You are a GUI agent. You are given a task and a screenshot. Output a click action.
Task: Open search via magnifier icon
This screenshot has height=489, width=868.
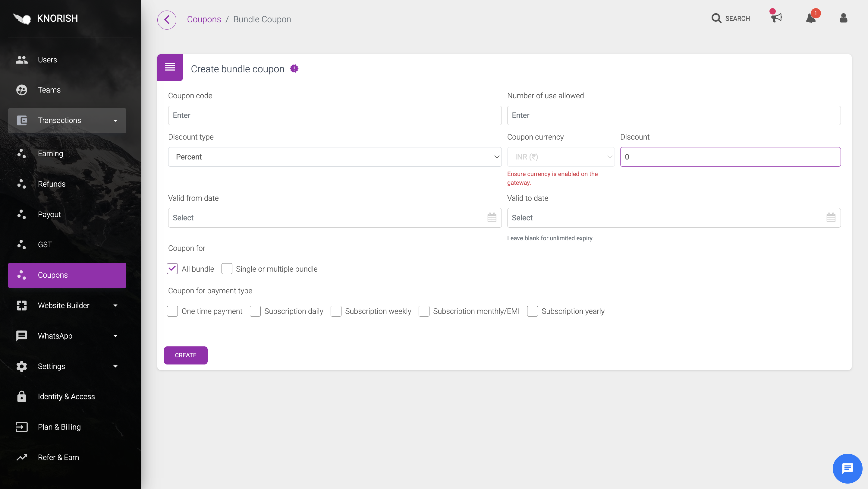pos(716,18)
